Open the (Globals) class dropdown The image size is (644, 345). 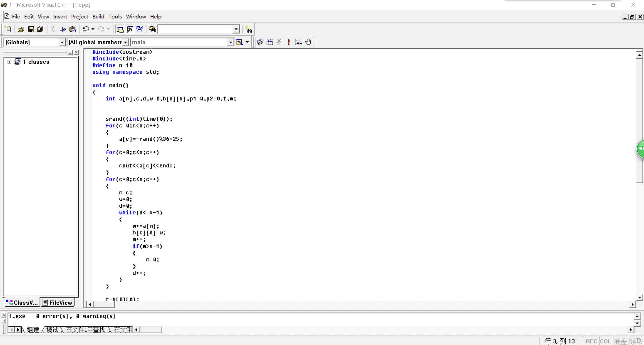pos(62,42)
